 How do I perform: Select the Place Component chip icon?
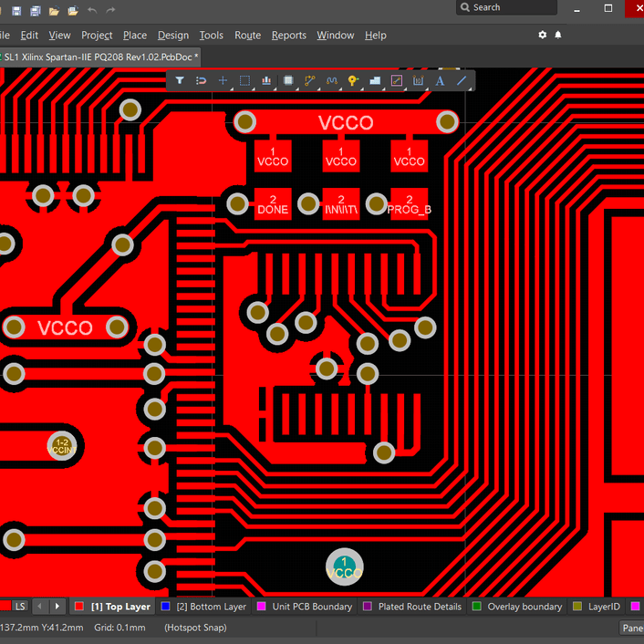(x=288, y=80)
